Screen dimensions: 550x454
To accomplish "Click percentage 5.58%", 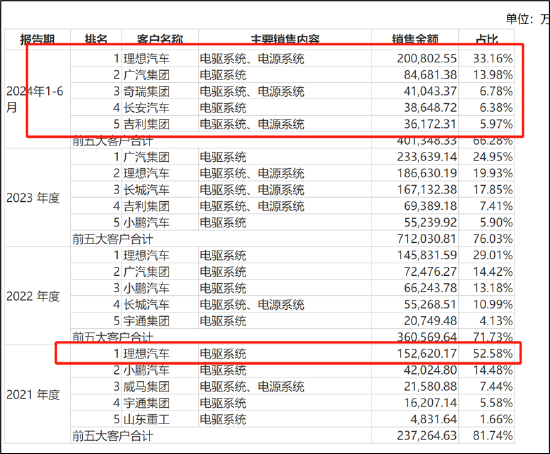I will coord(496,403).
